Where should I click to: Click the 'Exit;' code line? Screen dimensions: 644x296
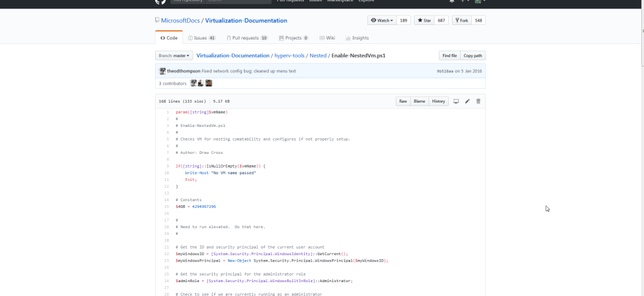[191, 179]
